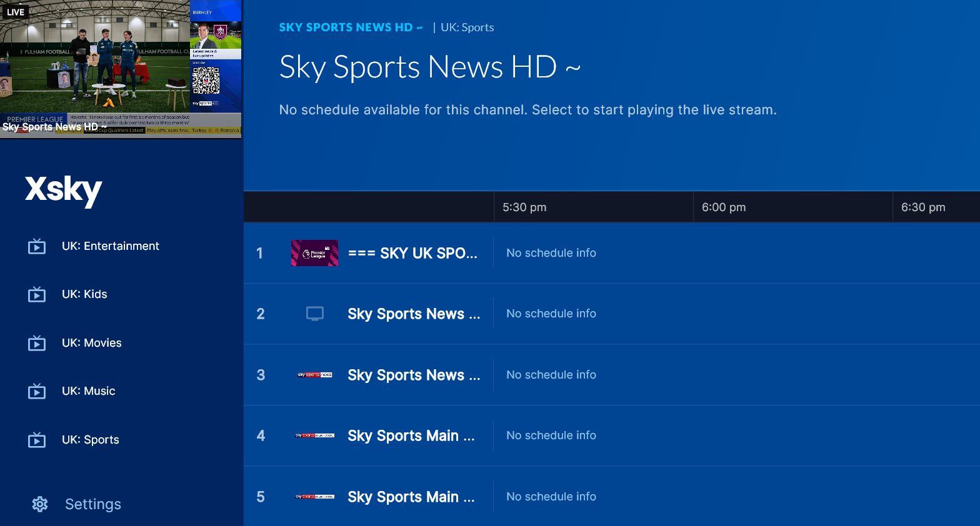980x526 pixels.
Task: Jump to the 6:30 pm time column
Action: [922, 207]
